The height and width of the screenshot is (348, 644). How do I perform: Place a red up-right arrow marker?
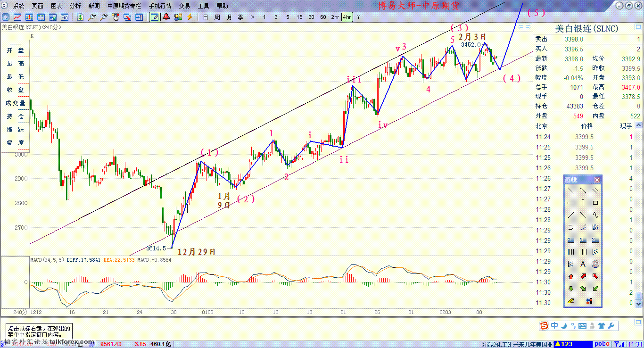point(583,276)
